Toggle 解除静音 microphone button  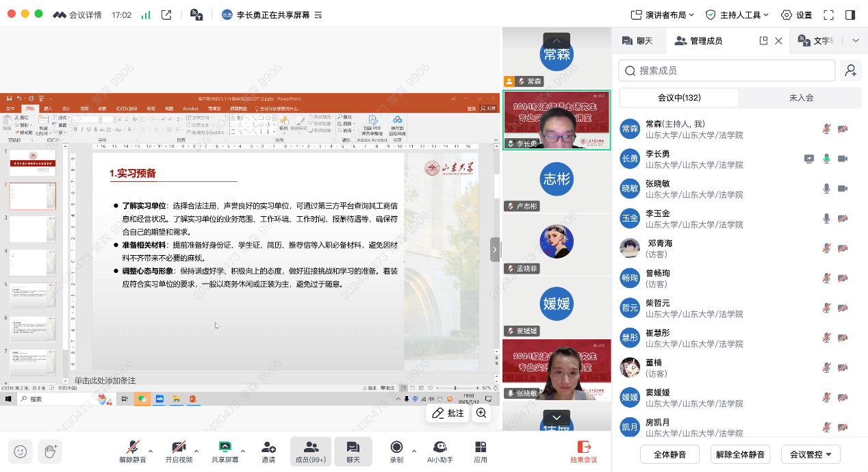[133, 451]
